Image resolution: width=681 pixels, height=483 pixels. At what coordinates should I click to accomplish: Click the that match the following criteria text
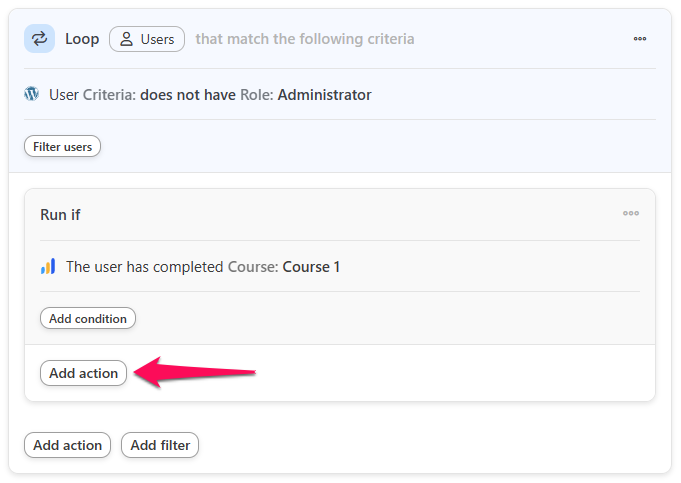tap(305, 39)
